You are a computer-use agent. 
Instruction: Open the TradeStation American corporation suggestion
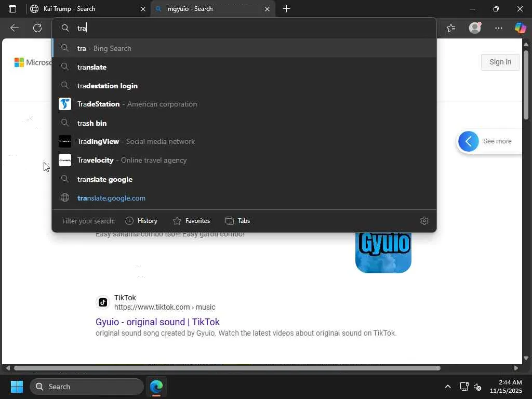coord(244,104)
